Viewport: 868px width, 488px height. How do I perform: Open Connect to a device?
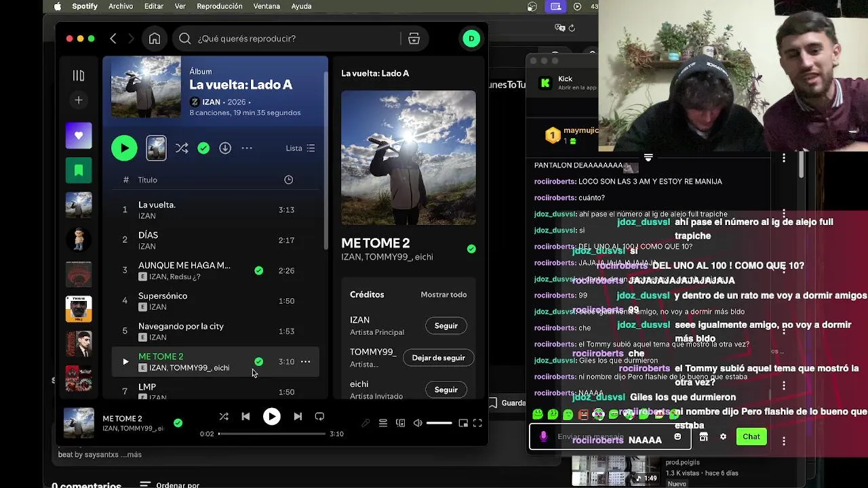click(401, 423)
